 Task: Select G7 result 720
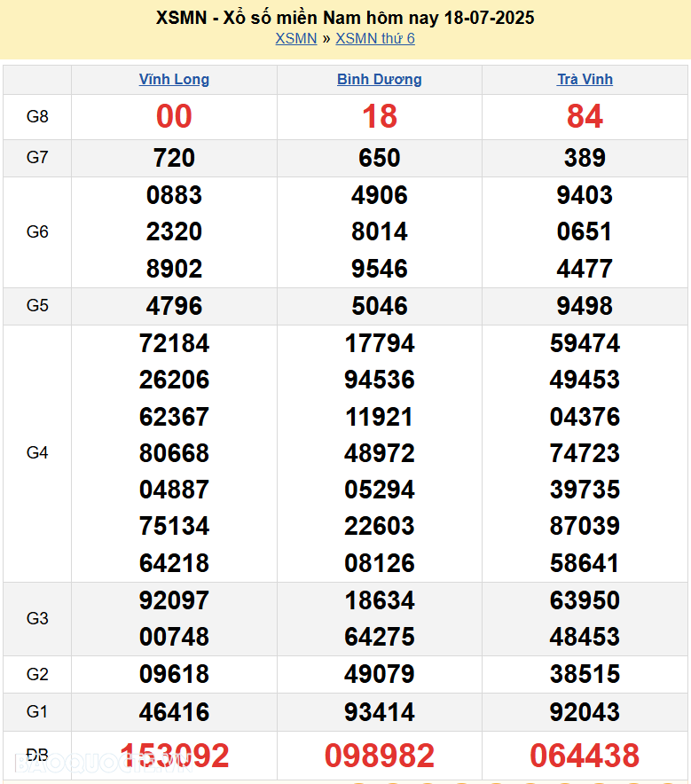pyautogui.click(x=174, y=158)
